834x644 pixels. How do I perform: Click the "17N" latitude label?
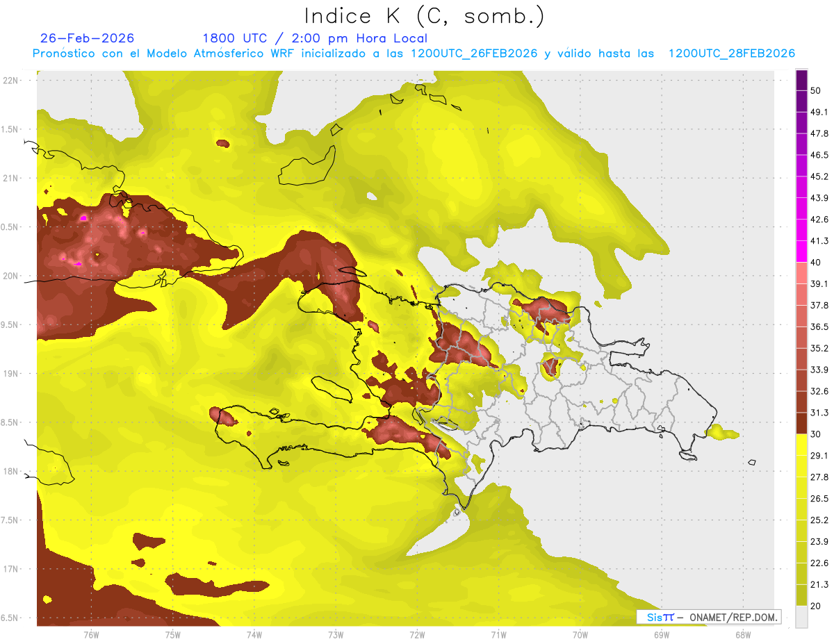click(10, 569)
